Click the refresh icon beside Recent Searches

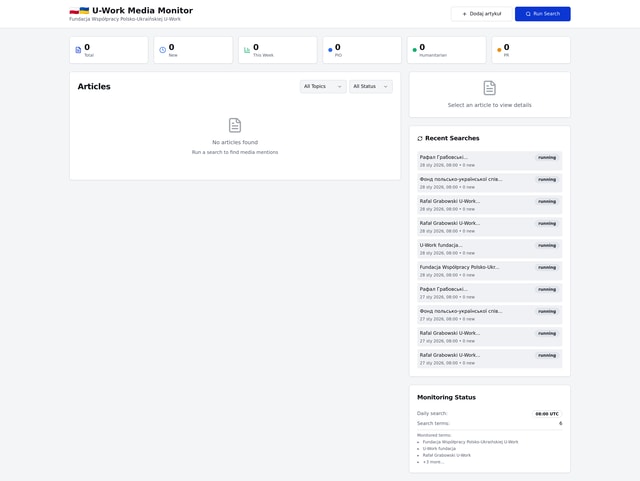pyautogui.click(x=420, y=139)
